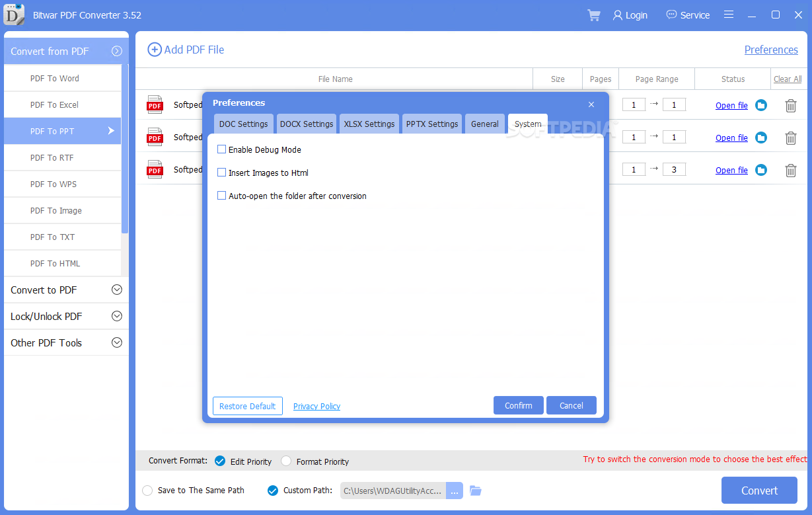Switch to PPTX Settings tab
The image size is (812, 515).
coord(432,124)
